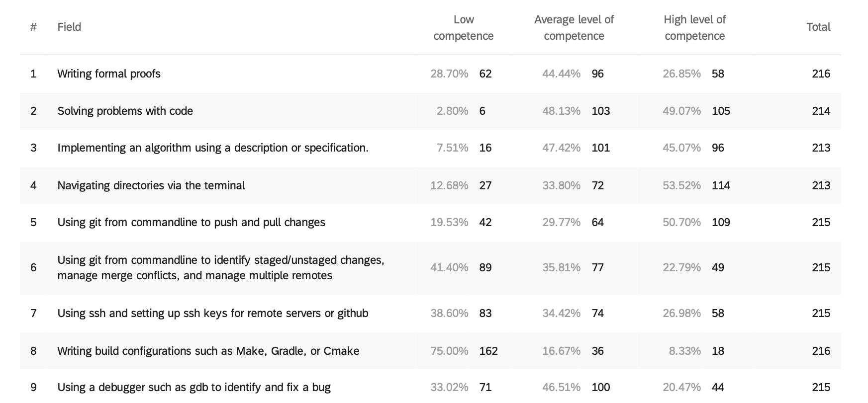Image resolution: width=868 pixels, height=403 pixels.
Task: Click the 44.44% average competence value
Action: pos(561,74)
